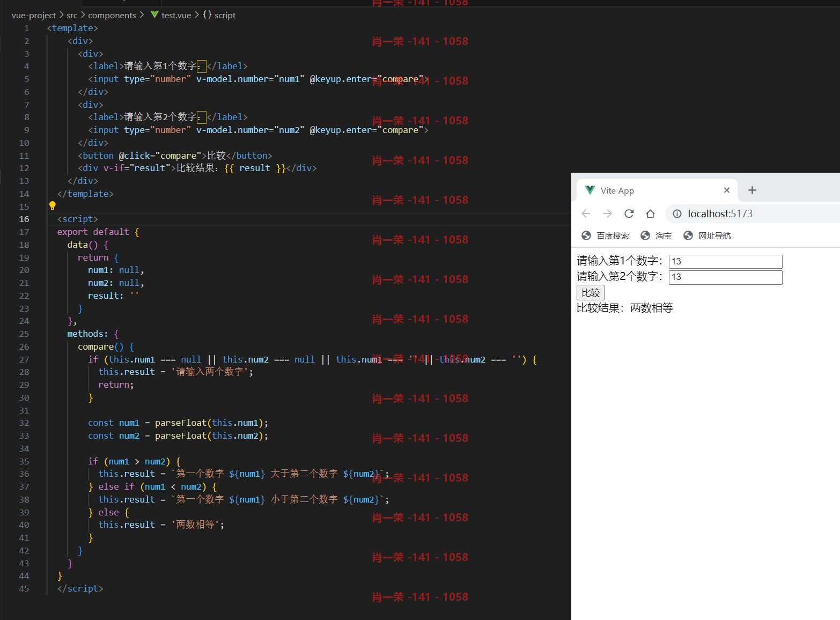Click the lightbulb quick-fix icon

click(x=53, y=205)
